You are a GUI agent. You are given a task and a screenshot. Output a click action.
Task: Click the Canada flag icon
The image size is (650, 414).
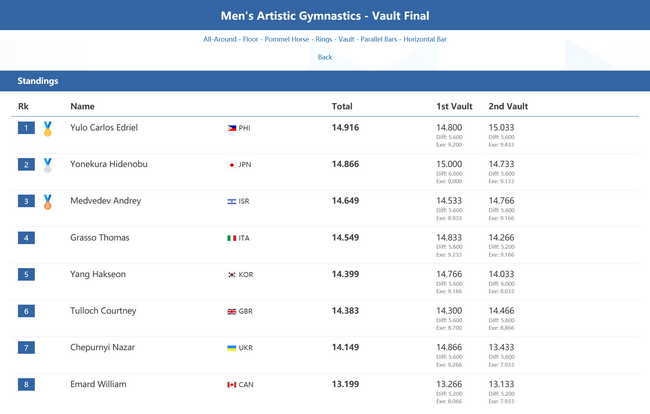tap(232, 385)
